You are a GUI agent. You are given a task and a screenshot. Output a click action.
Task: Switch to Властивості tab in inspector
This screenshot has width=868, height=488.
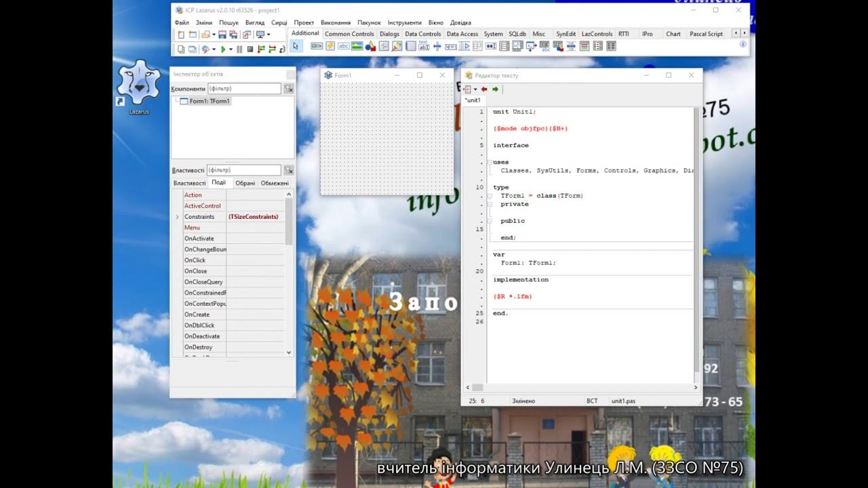[189, 183]
